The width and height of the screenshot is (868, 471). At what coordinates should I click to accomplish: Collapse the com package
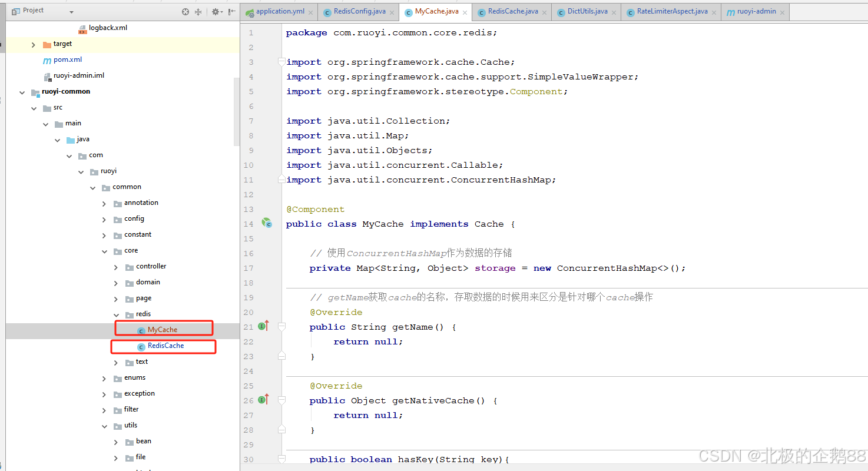pyautogui.click(x=69, y=155)
